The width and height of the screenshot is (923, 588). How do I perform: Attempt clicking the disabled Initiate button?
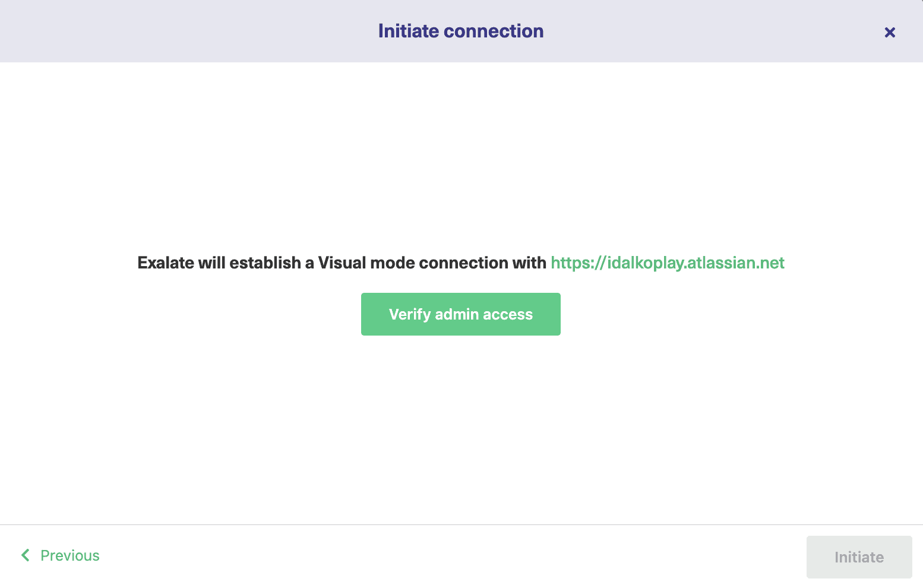click(x=859, y=557)
